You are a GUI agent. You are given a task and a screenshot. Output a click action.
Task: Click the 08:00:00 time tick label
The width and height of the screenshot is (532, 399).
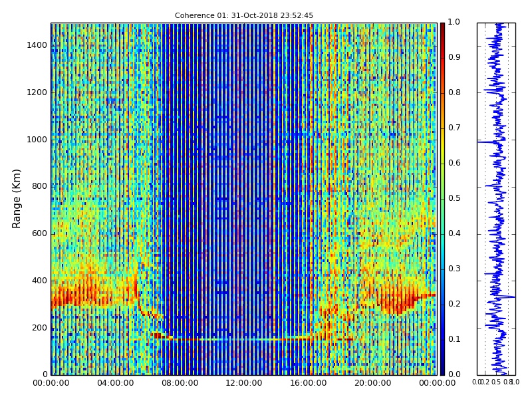180,383
